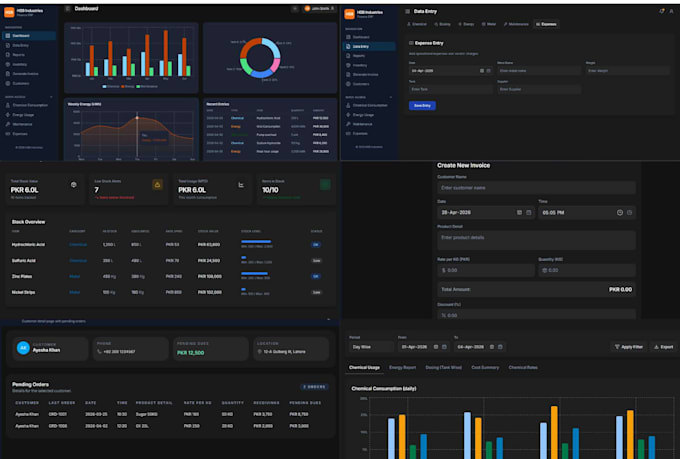680x459 pixels.
Task: Click the orange HSB logo in Dashboard window
Action: point(9,13)
